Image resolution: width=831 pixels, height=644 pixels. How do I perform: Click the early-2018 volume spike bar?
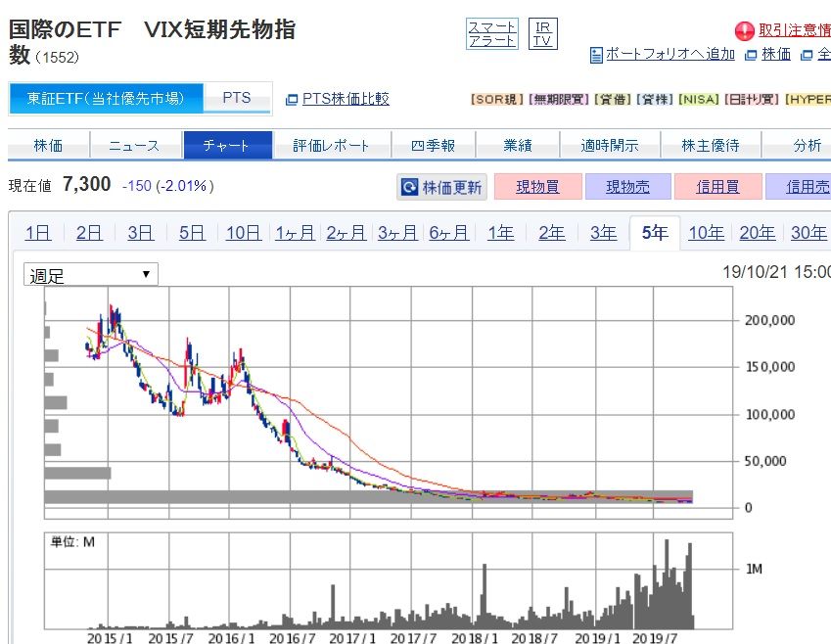coord(485,596)
